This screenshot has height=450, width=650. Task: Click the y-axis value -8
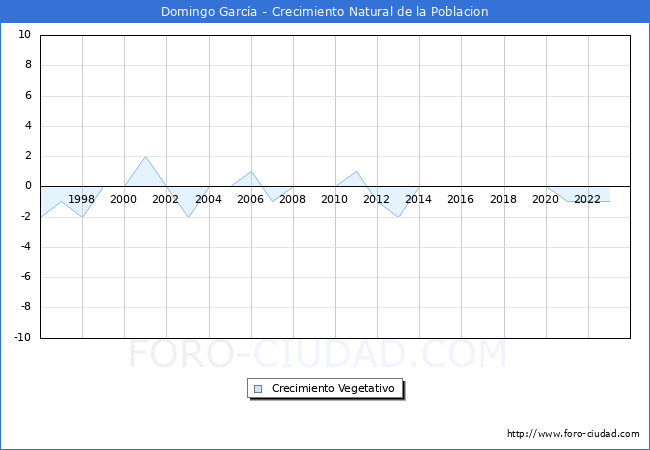click(26, 307)
